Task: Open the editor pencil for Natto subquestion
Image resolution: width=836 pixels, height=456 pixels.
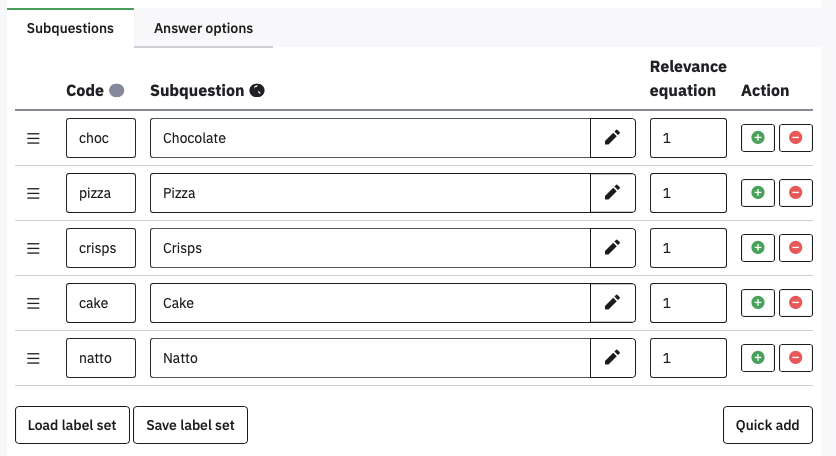Action: click(x=613, y=357)
